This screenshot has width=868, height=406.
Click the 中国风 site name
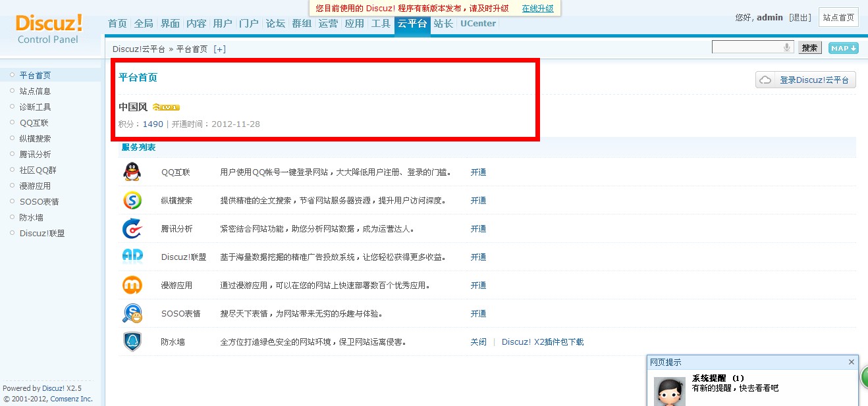pos(133,107)
